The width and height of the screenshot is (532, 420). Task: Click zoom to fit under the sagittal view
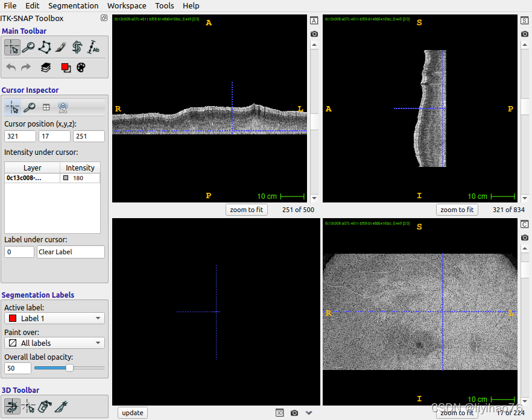click(457, 210)
